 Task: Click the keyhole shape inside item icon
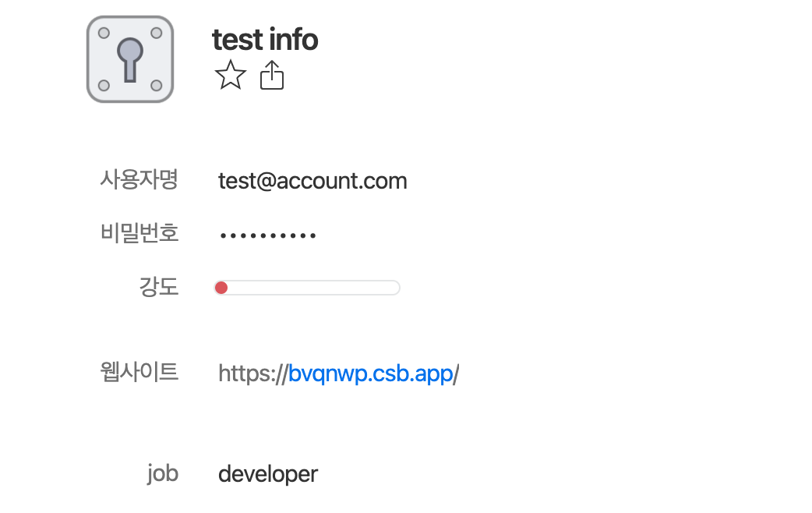point(130,59)
